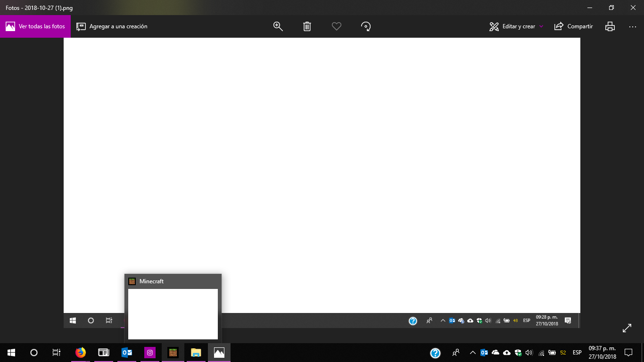
Task: Show hidden tray icons chevron on bottom taskbar
Action: tap(472, 353)
